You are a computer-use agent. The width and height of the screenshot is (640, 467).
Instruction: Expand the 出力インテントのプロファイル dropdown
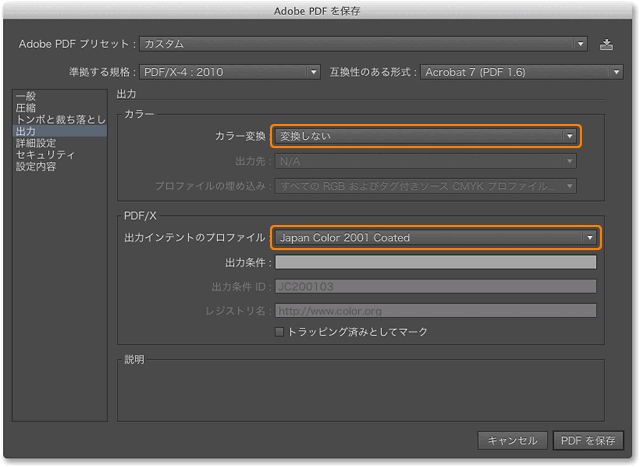tap(435, 237)
